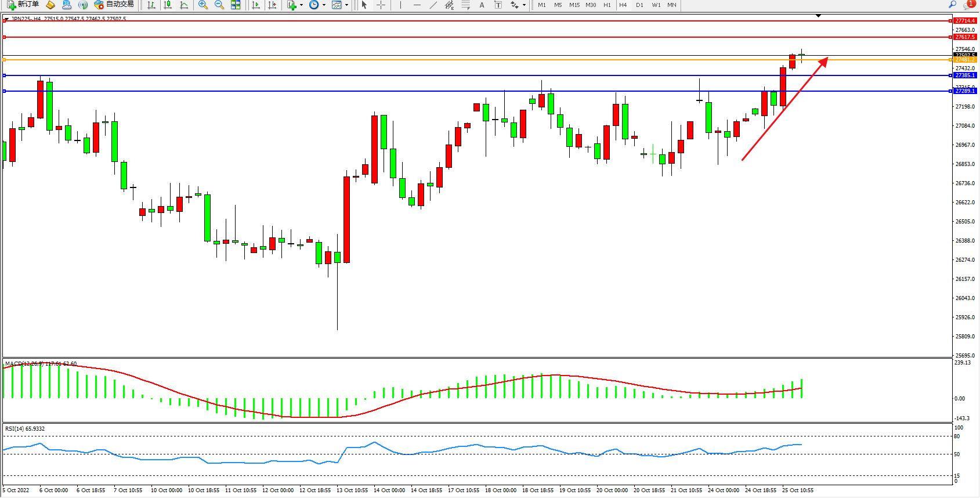Select the D1 timeframe
Viewport: 980px width, 498px height.
click(639, 5)
